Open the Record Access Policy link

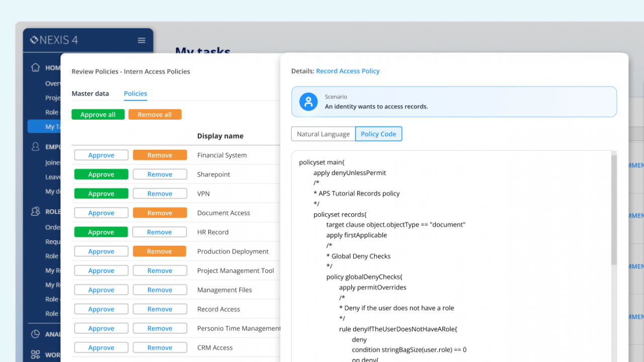coord(348,71)
